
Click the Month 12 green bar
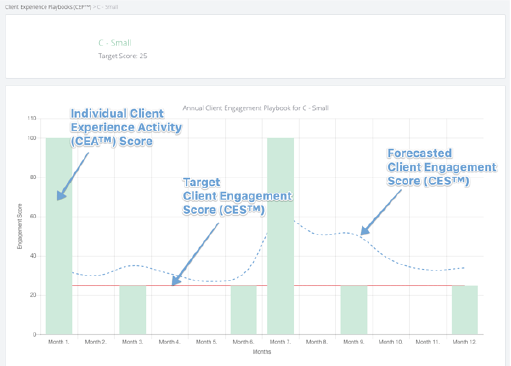(465, 310)
